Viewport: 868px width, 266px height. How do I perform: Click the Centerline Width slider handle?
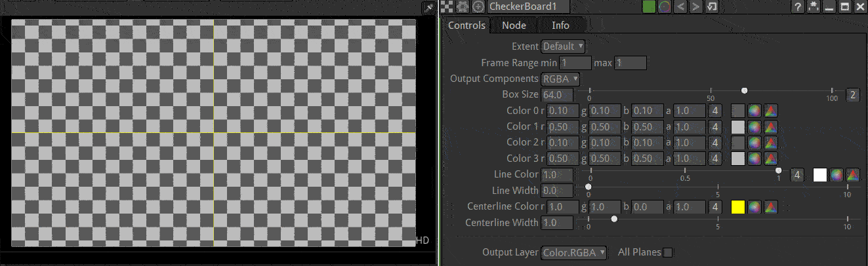pyautogui.click(x=614, y=219)
